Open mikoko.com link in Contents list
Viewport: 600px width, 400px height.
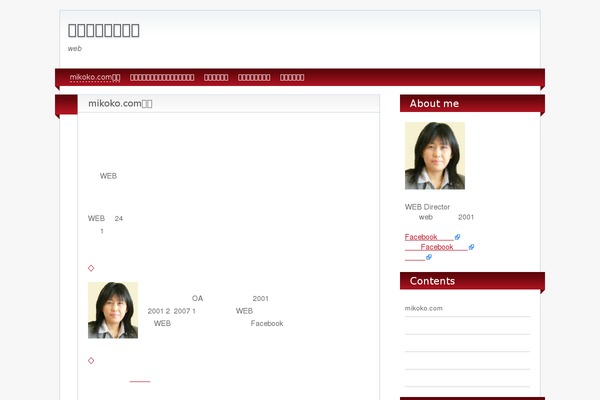(x=424, y=308)
